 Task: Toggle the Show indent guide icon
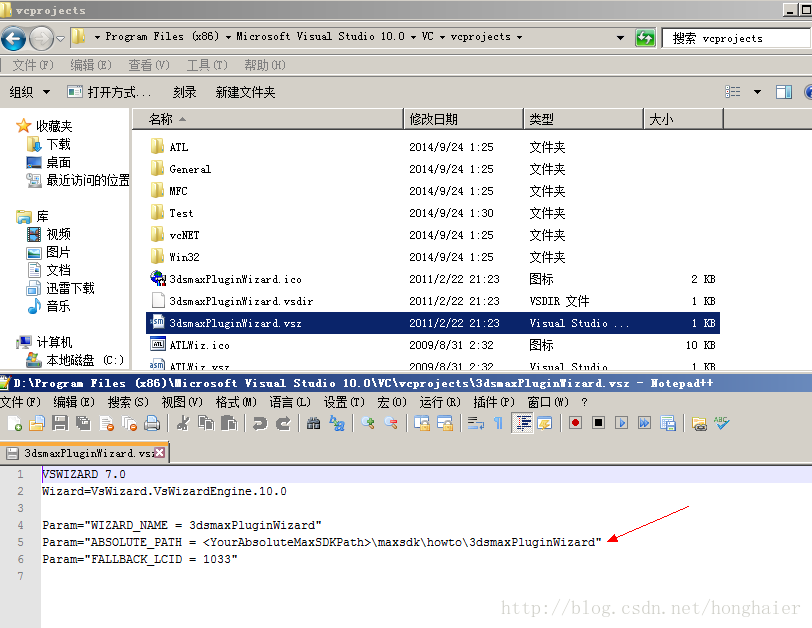[x=522, y=423]
